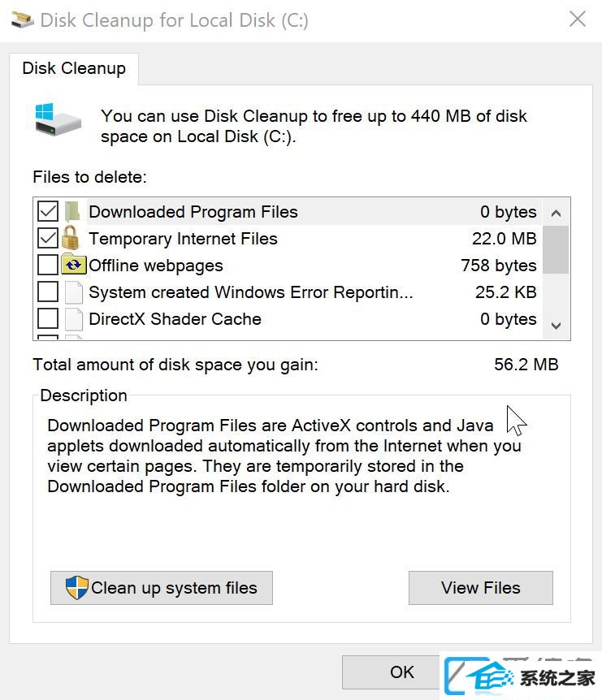602x700 pixels.
Task: Close the Disk Cleanup dialog window
Action: click(x=578, y=19)
